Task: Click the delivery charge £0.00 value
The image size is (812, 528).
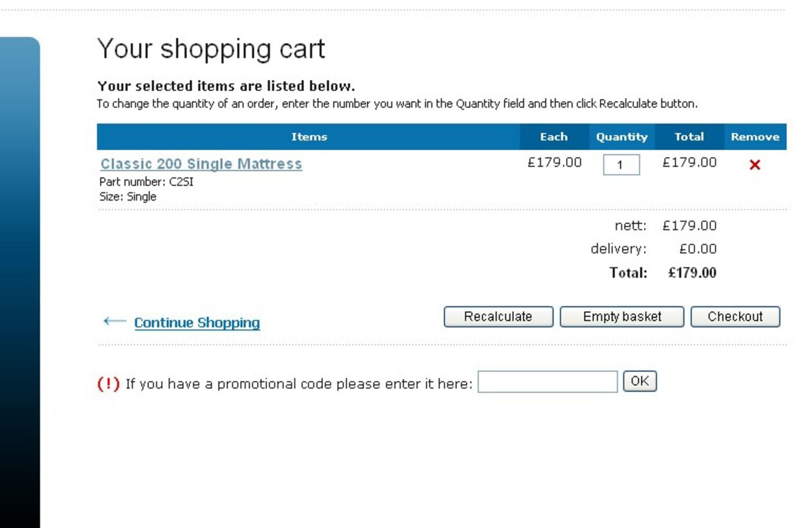Action: [x=698, y=249]
